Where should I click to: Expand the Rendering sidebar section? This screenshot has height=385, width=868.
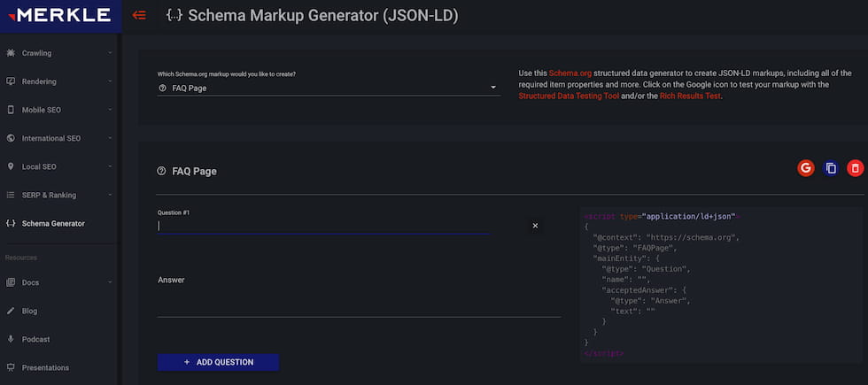(58, 81)
